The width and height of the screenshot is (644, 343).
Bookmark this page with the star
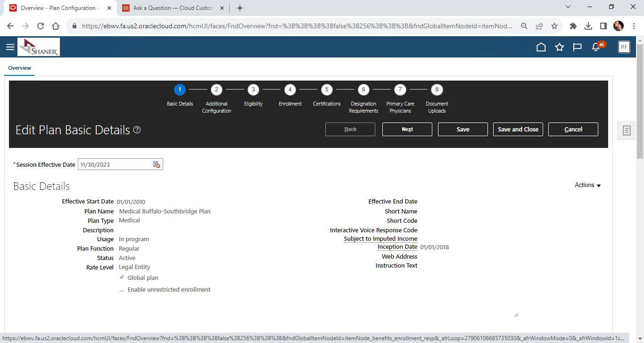click(x=554, y=26)
